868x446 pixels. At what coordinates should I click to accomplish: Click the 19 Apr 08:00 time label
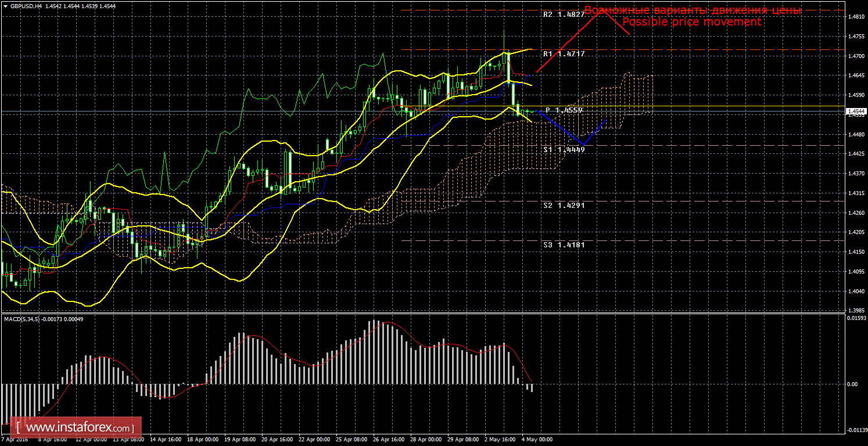pos(239,440)
